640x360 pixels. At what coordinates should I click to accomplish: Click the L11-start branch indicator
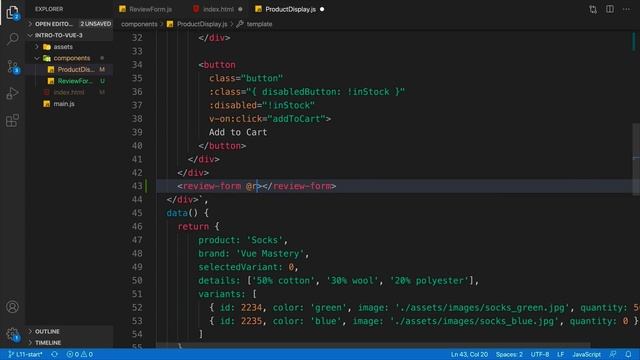[25, 354]
